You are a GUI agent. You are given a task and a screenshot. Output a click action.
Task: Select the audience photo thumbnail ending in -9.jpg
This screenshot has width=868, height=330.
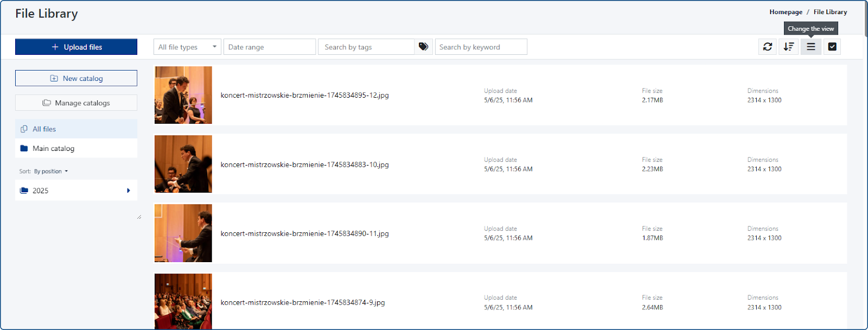[x=183, y=301]
